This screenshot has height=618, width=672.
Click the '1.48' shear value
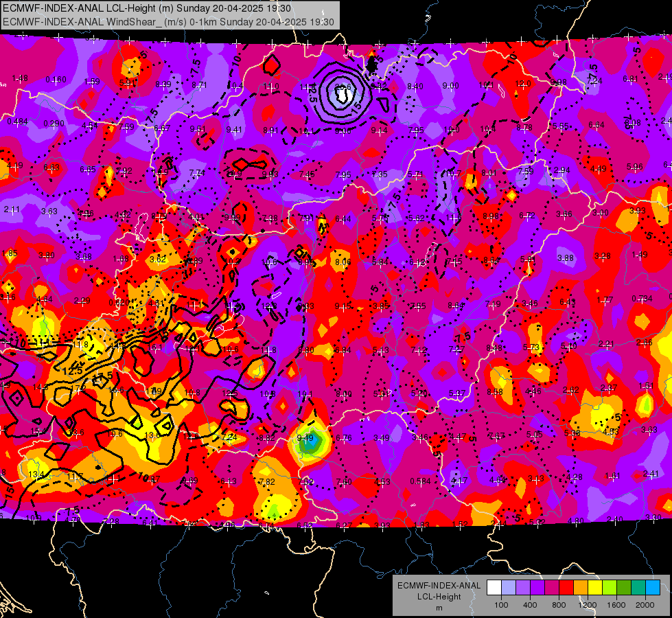pyautogui.click(x=20, y=78)
